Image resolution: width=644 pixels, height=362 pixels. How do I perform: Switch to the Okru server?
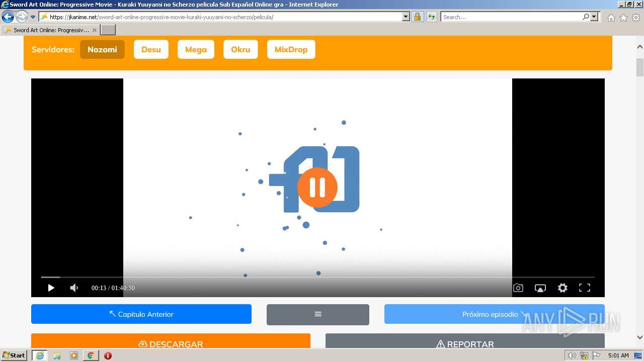click(240, 49)
